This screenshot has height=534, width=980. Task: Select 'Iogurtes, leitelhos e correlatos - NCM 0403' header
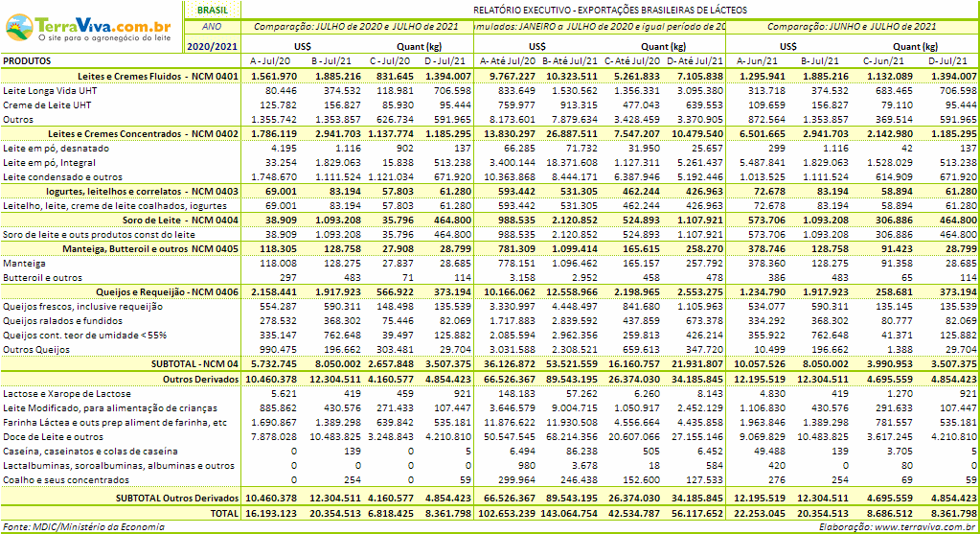[x=142, y=192]
